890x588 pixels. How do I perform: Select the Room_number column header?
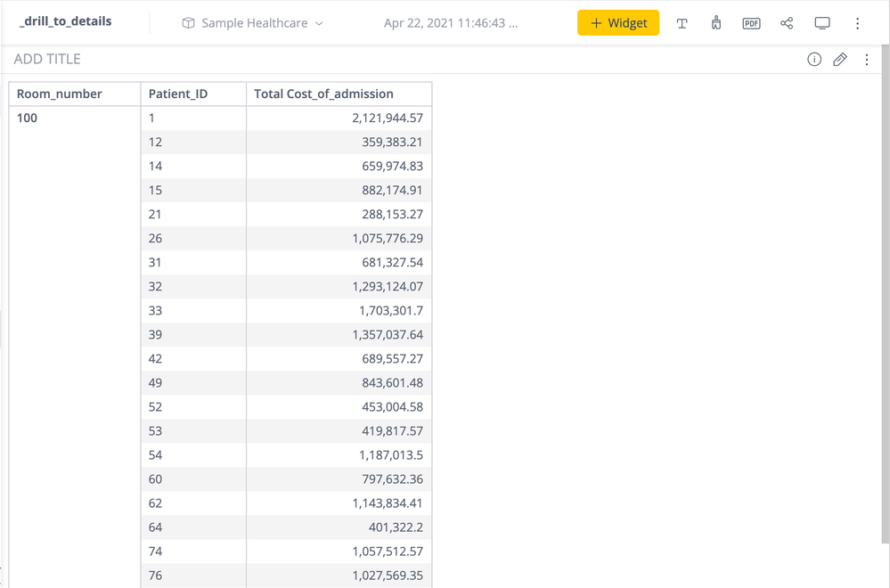pos(60,94)
